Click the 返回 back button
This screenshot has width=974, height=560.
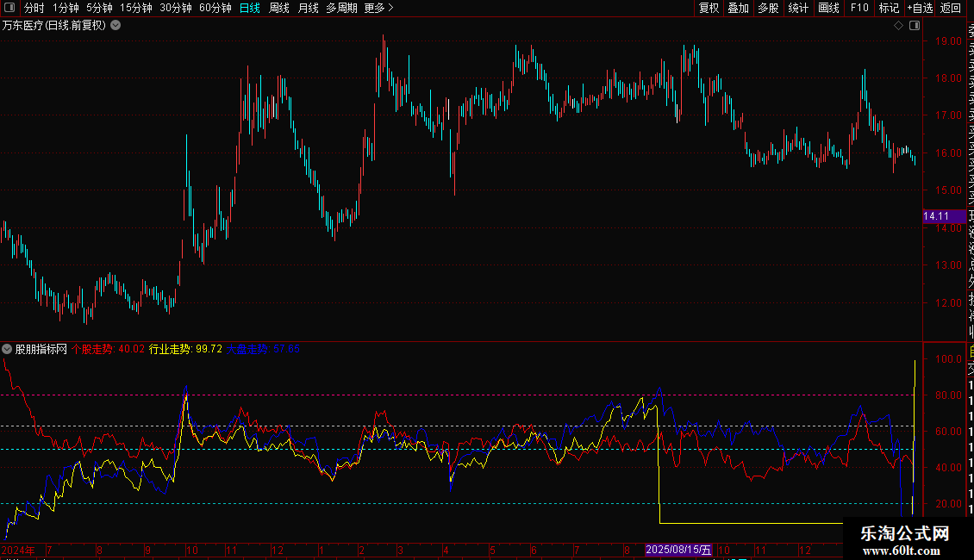pyautogui.click(x=951, y=8)
